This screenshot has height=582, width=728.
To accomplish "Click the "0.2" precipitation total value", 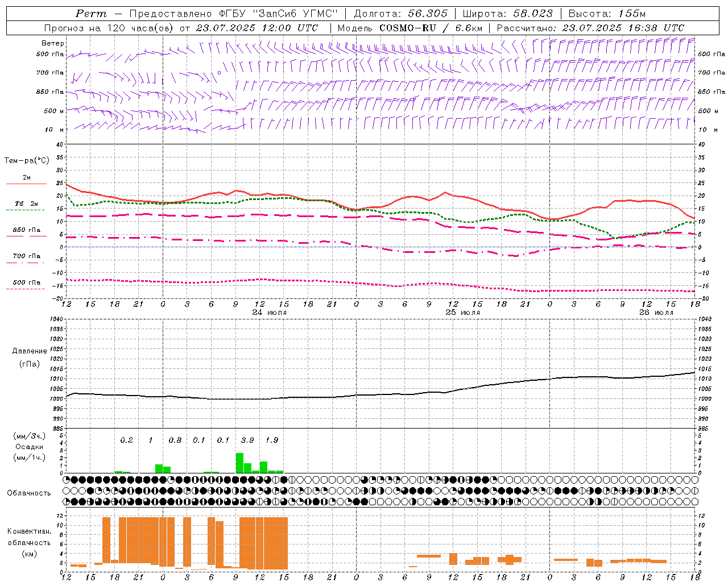I will pos(126,440).
